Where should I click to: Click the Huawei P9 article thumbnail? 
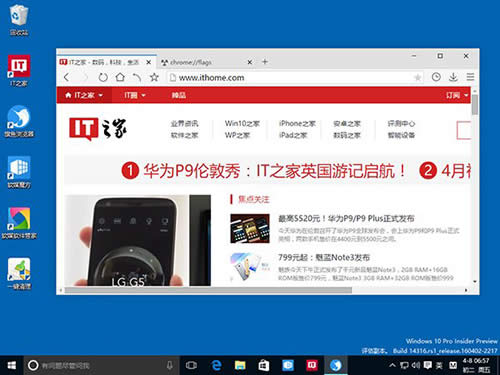tap(250, 228)
